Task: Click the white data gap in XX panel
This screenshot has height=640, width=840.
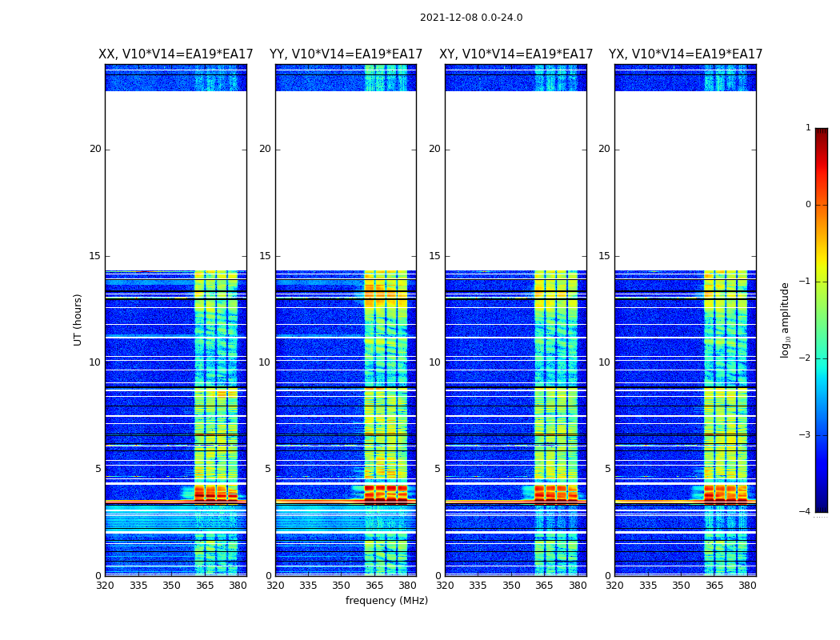Action: 175,180
